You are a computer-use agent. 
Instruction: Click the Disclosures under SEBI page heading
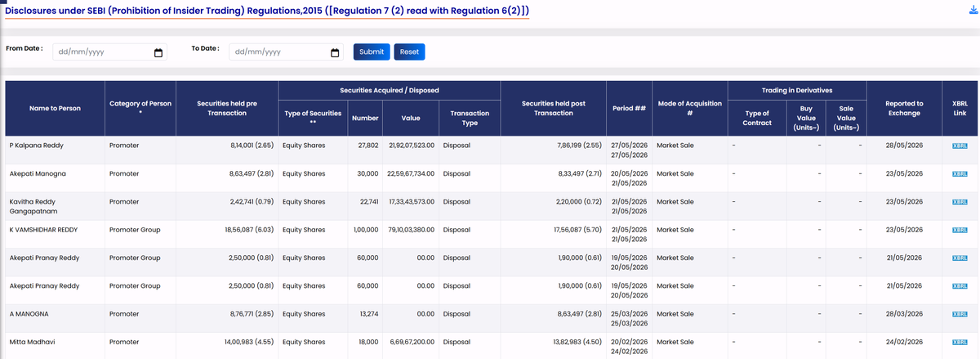coord(266,11)
